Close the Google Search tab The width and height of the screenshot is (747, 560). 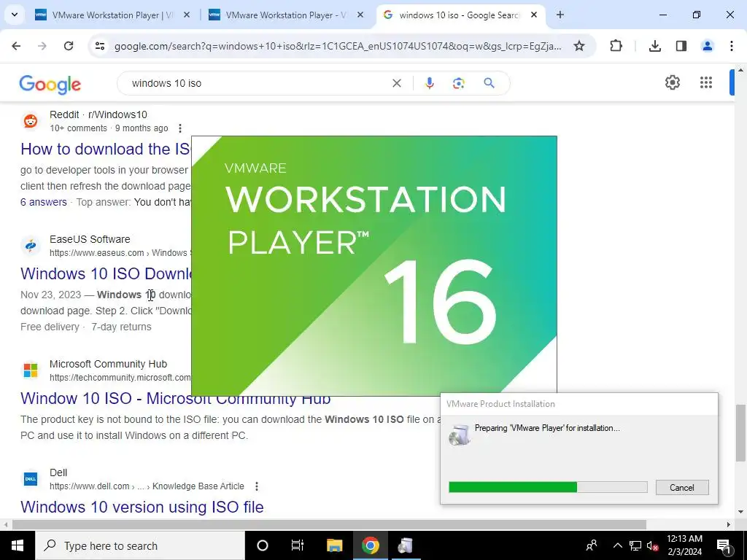(x=534, y=15)
